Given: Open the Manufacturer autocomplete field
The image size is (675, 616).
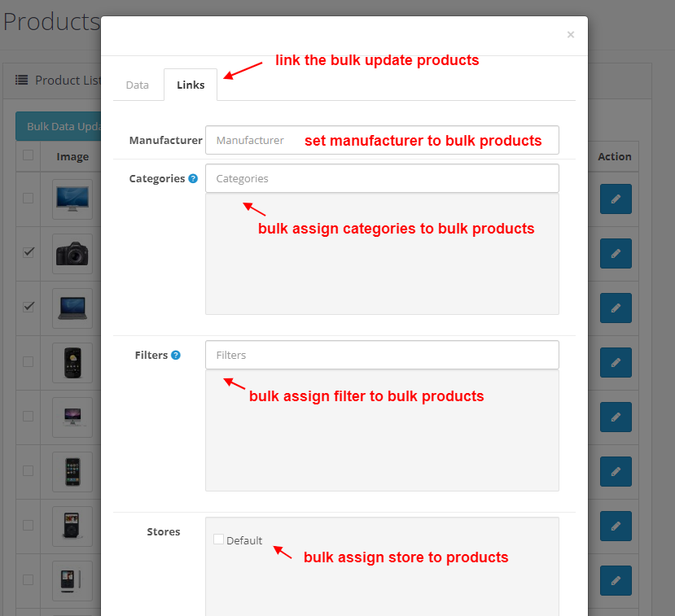Looking at the screenshot, I should tap(382, 140).
